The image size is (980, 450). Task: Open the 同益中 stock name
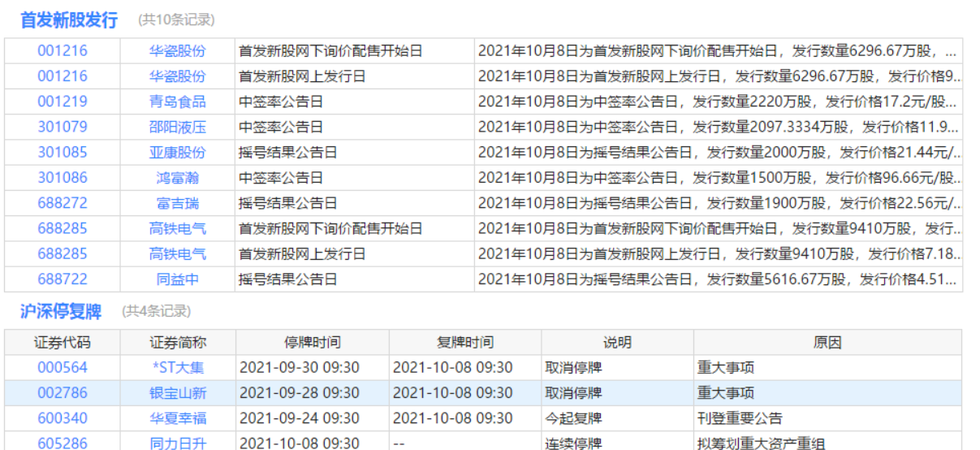click(178, 279)
